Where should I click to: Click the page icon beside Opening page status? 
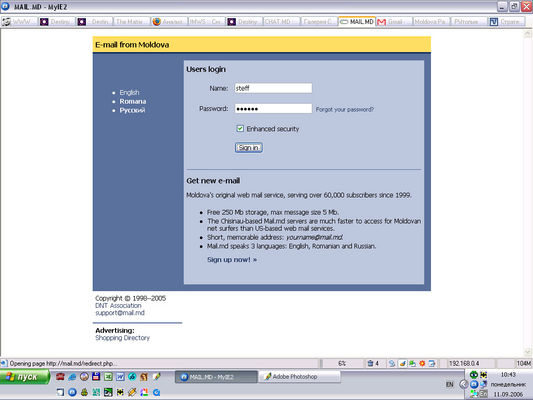click(x=4, y=363)
